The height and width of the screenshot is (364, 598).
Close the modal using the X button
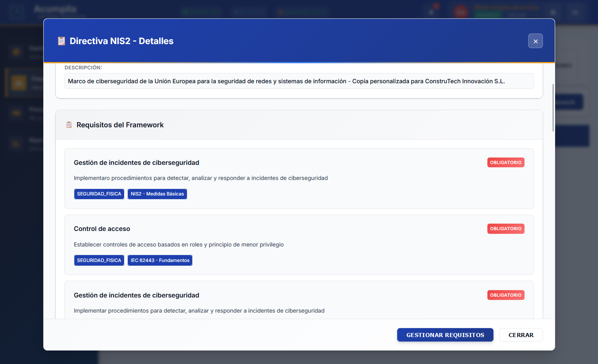coord(535,41)
